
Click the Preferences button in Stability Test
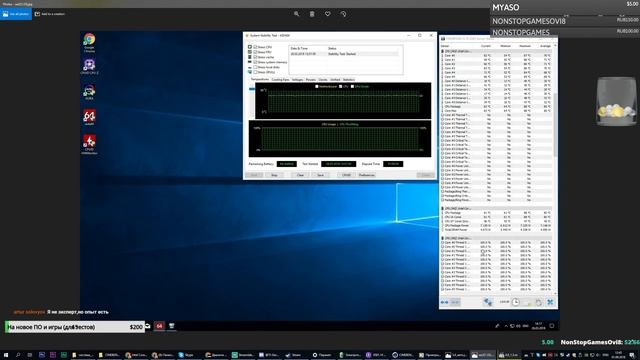click(x=367, y=175)
